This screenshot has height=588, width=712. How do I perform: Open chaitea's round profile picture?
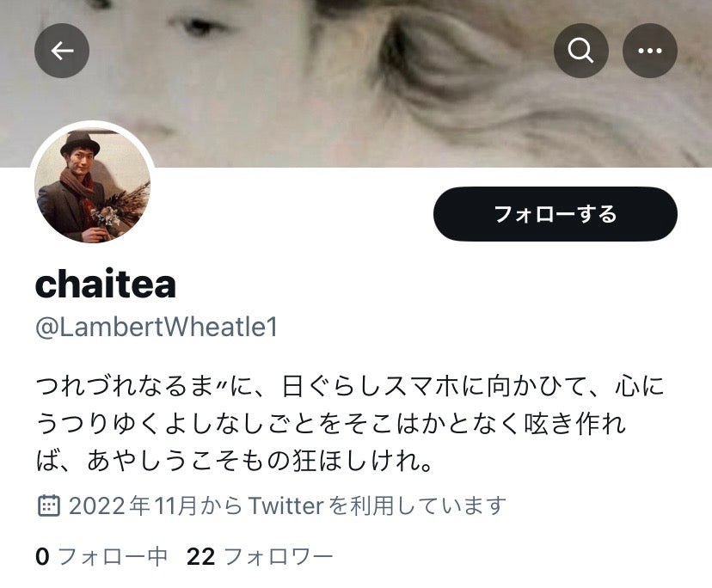click(x=93, y=183)
